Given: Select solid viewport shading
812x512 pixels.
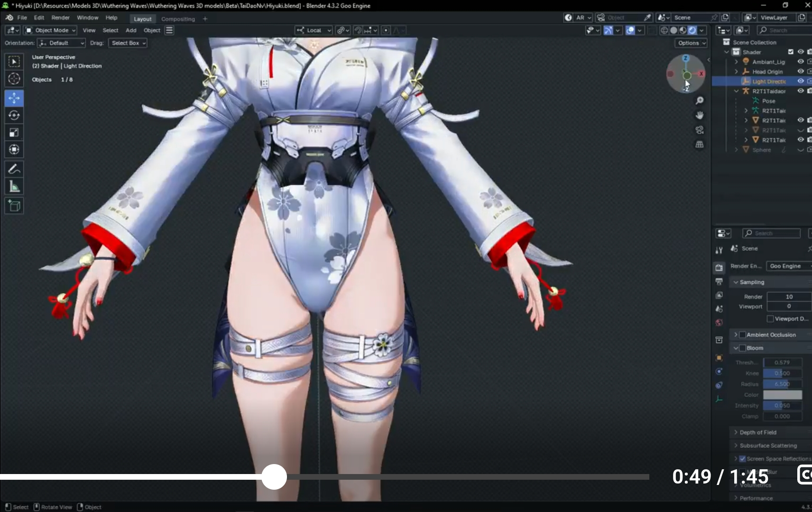Looking at the screenshot, I should coord(674,30).
